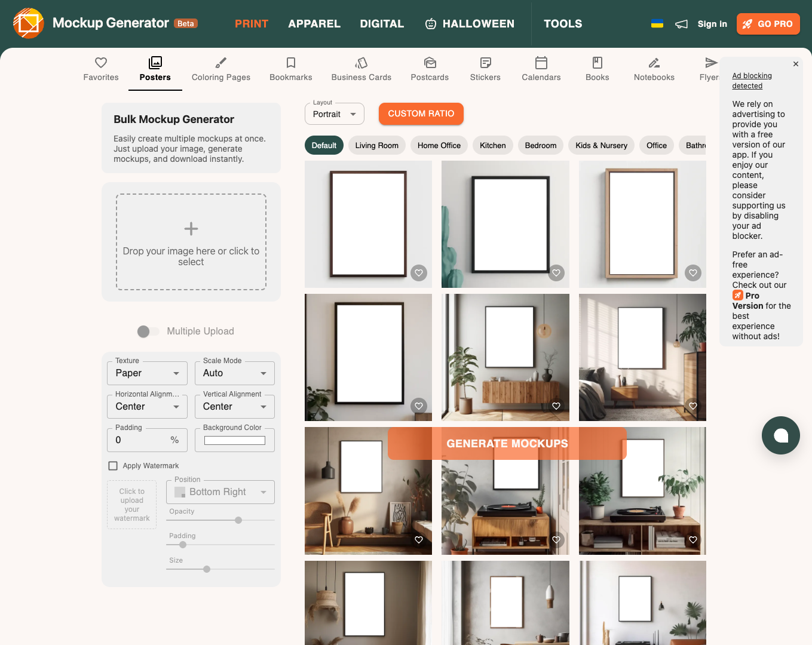This screenshot has width=812, height=645.
Task: Enable Multiple Upload
Action: pos(148,331)
